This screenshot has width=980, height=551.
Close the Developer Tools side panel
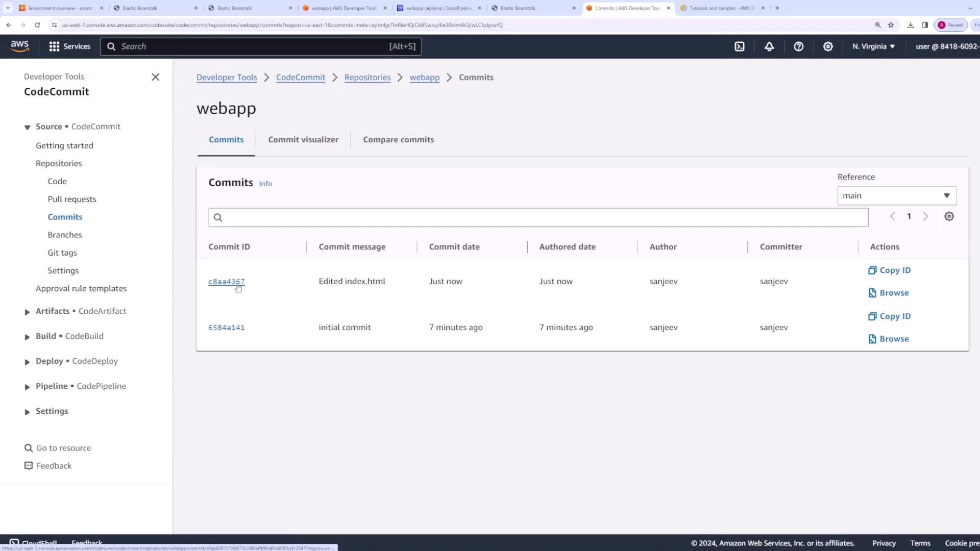(156, 77)
